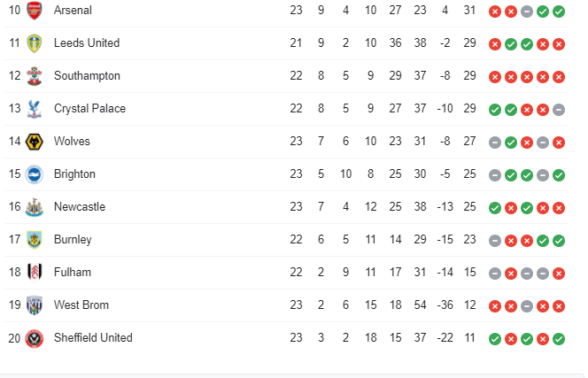Viewport: 588px width, 378px height.
Task: Click Sheffield United's first green win icon
Action: 495,339
